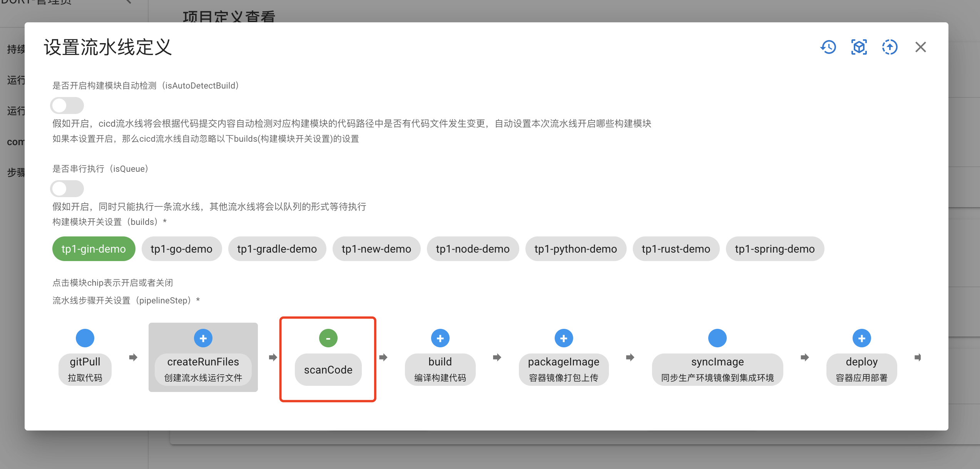Enable the isQueue serial execution toggle
The height and width of the screenshot is (469, 980).
click(67, 189)
